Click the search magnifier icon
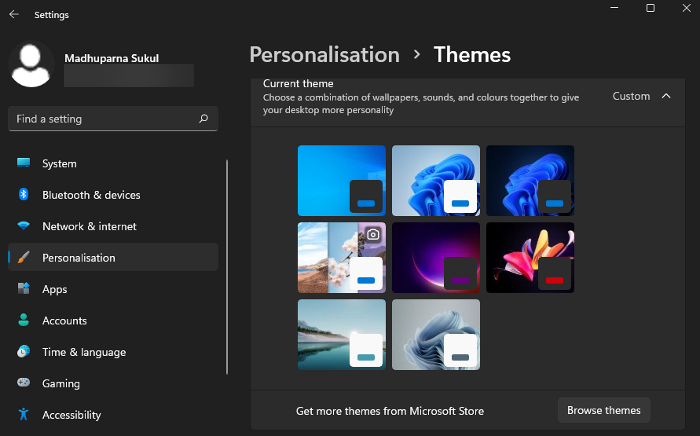 204,118
